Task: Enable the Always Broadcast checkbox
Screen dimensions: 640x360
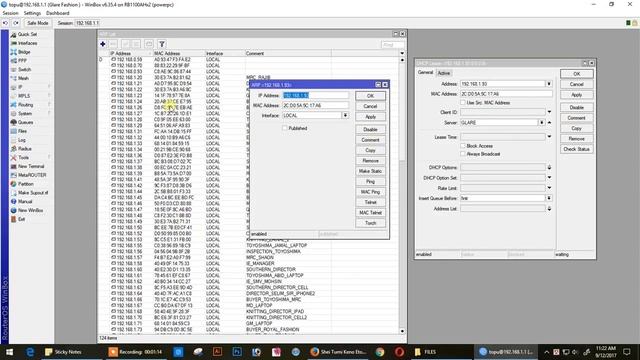Action: pyautogui.click(x=463, y=154)
